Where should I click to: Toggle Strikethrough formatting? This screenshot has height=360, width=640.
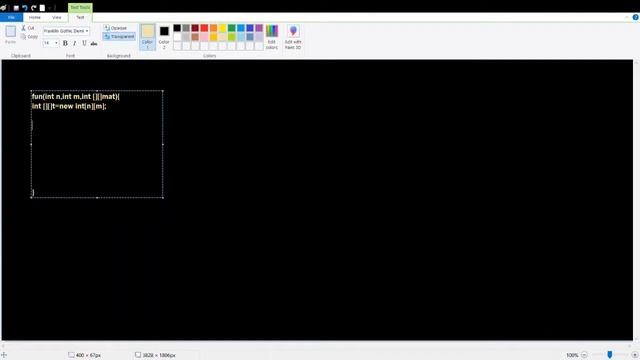pos(94,43)
